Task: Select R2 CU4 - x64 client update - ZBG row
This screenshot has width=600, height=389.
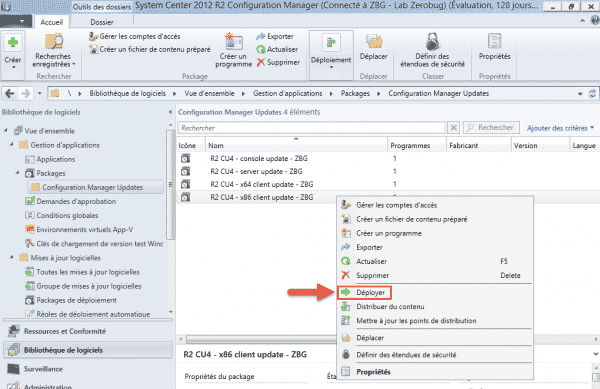Action: (388, 184)
